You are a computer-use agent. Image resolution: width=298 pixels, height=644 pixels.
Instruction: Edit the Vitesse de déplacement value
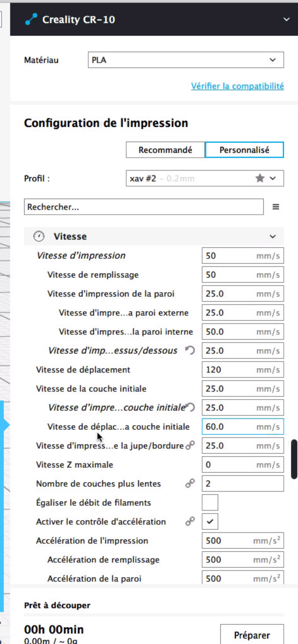pos(243,369)
